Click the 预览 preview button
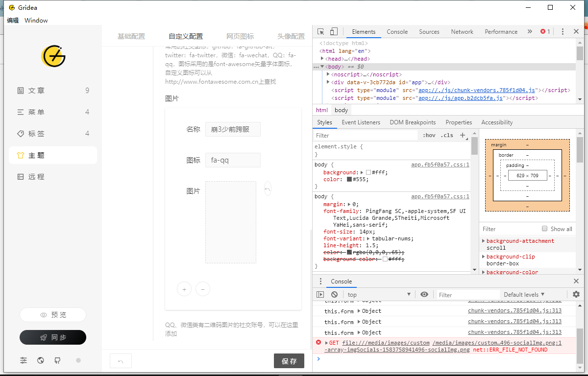This screenshot has width=588, height=376. point(53,315)
